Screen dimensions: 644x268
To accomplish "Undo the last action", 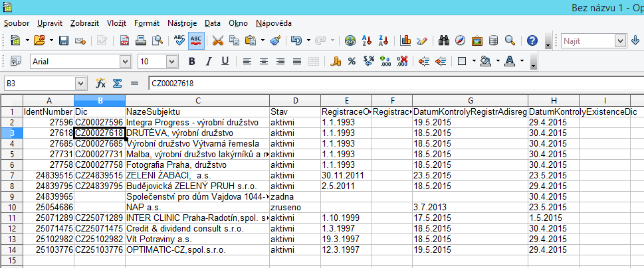I will click(x=296, y=40).
